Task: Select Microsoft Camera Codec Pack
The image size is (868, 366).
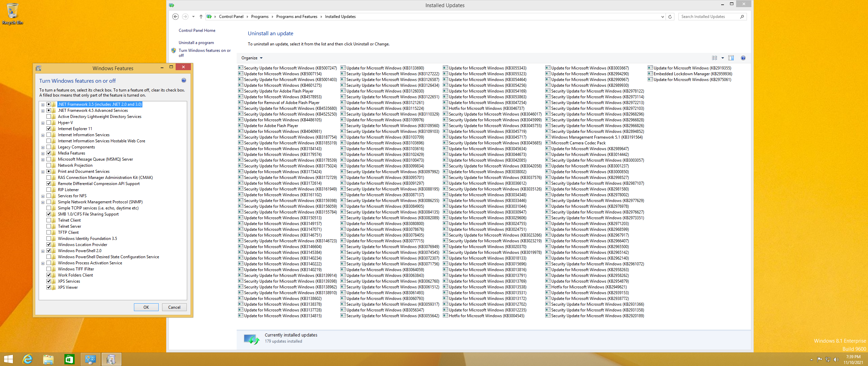Action: [x=575, y=143]
